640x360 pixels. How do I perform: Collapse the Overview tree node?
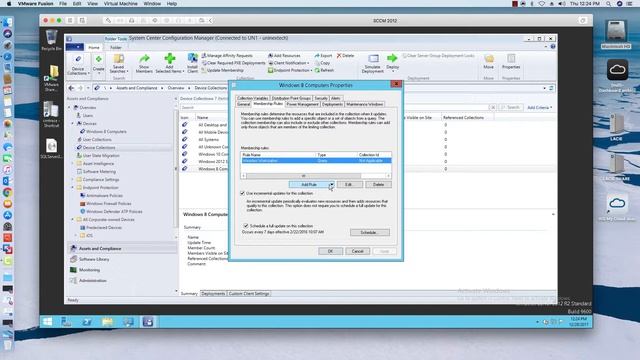(x=69, y=107)
